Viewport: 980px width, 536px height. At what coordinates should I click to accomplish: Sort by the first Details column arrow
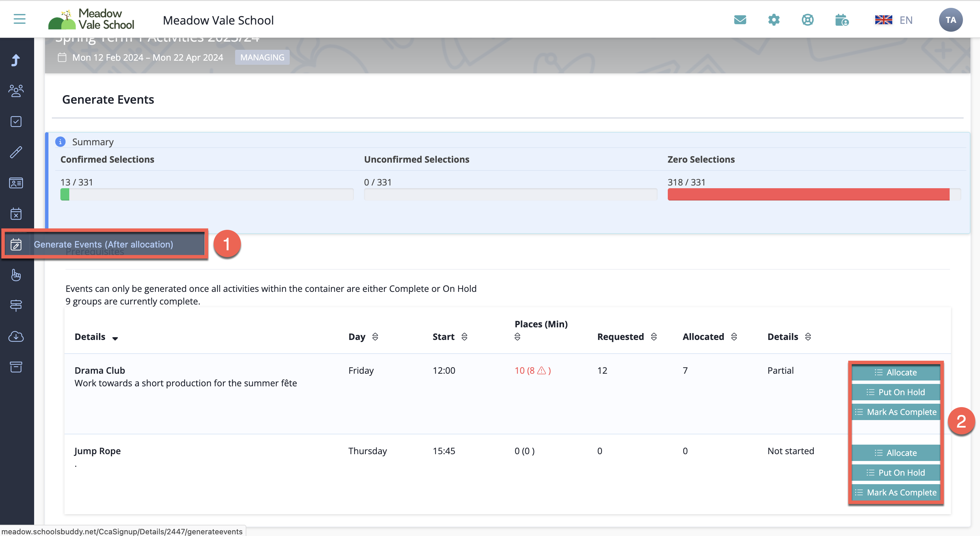tap(115, 338)
